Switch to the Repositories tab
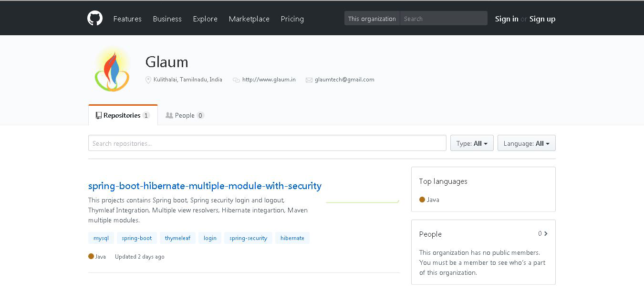This screenshot has width=644, height=301. (123, 115)
